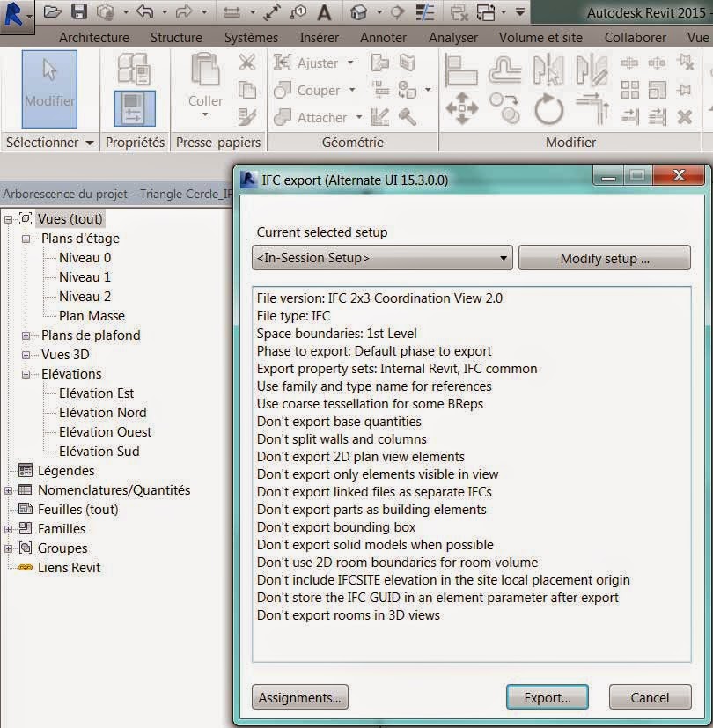Expand the Nomenclatures/Quantités node
Viewport: 713px width, 728px height.
[8, 490]
